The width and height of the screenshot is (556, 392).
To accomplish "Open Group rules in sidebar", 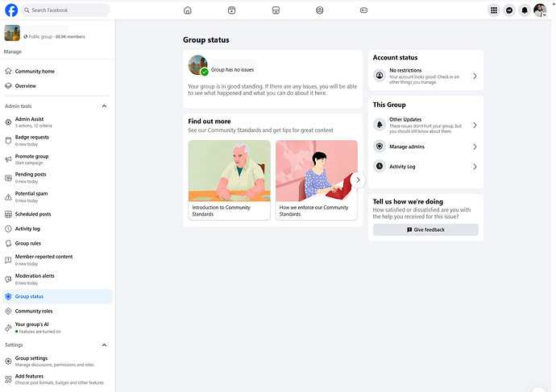I will pyautogui.click(x=28, y=243).
